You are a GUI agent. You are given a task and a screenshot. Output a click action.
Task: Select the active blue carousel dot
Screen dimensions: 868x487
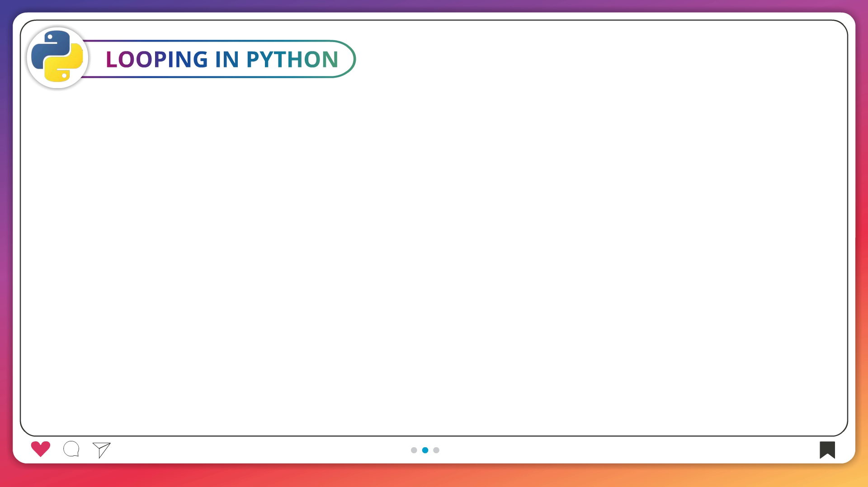425,450
